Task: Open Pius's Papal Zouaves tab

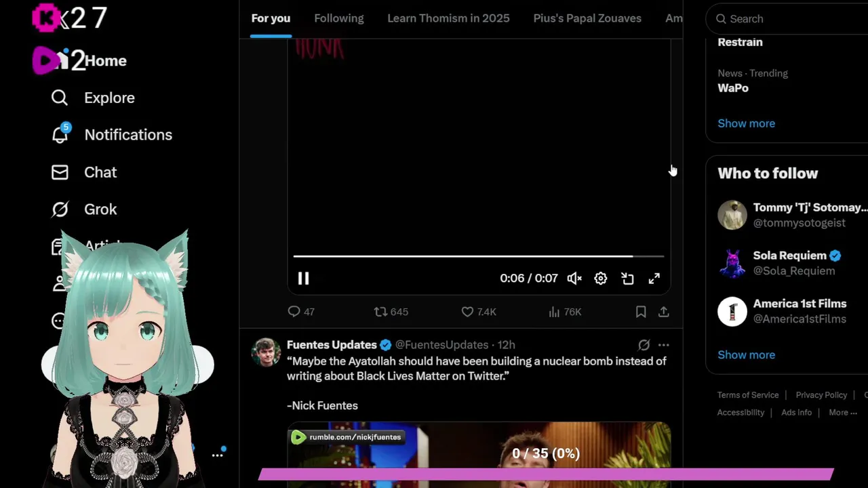Action: [x=587, y=18]
